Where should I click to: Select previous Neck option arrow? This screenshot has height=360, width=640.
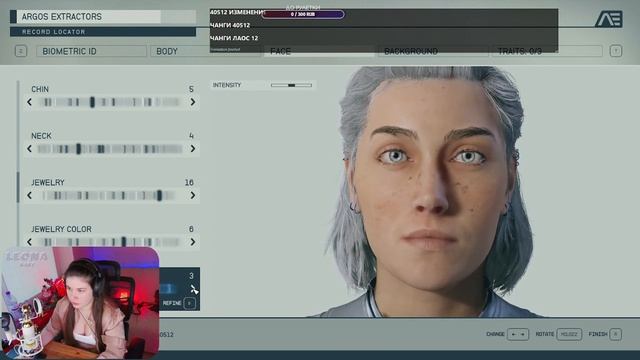(29, 149)
